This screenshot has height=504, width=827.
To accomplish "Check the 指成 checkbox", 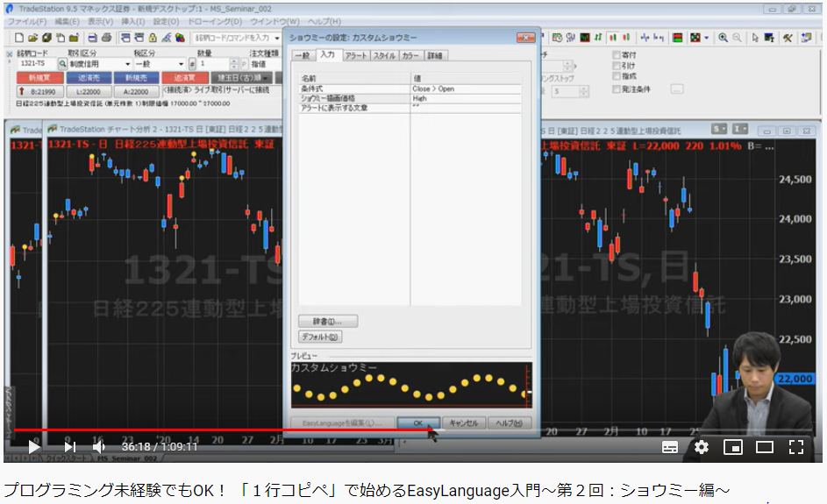I will point(616,76).
